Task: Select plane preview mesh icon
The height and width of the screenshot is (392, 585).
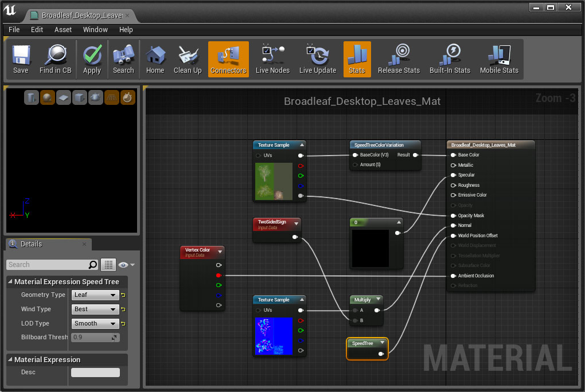Action: tap(64, 98)
